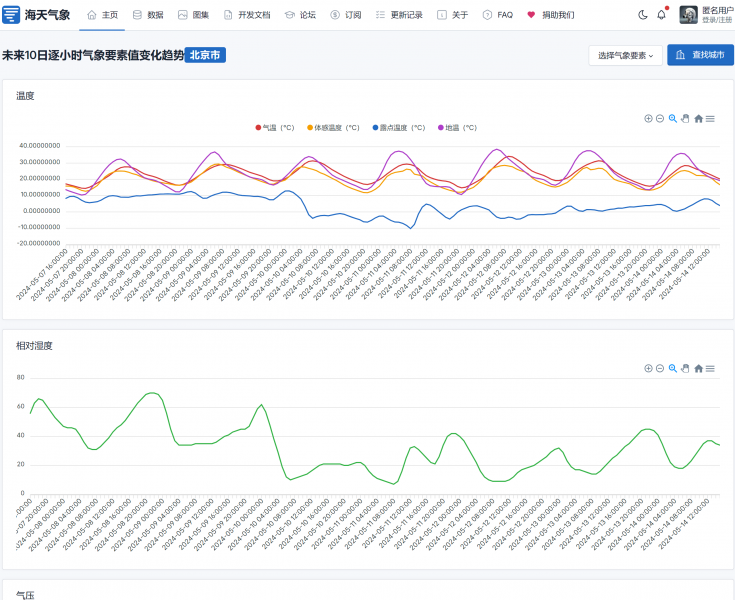The height and width of the screenshot is (600, 735).
Task: Activate selection zoom in humidity chart
Action: click(673, 368)
